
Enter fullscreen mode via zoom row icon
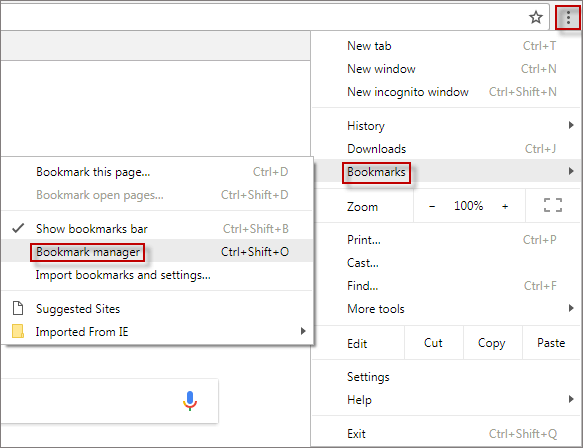pyautogui.click(x=553, y=205)
